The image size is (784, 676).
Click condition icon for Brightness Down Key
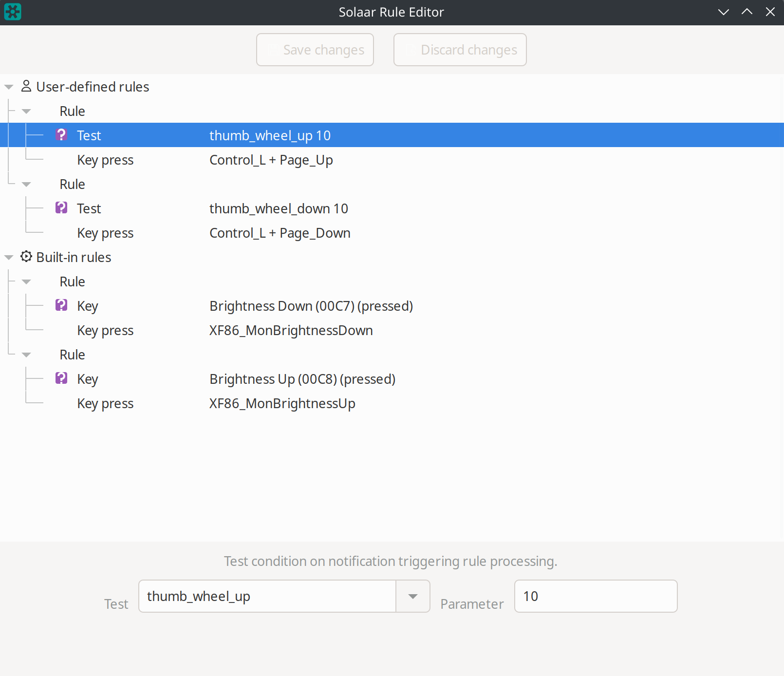tap(61, 305)
